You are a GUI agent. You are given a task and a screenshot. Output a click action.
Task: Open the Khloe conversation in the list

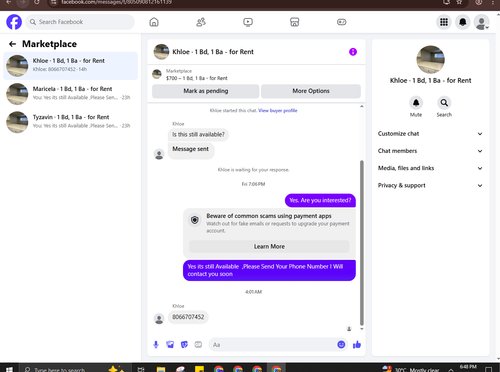click(x=70, y=66)
